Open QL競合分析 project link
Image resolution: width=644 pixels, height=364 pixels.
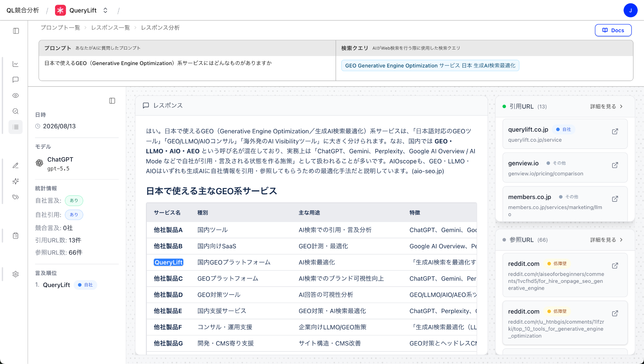click(23, 10)
